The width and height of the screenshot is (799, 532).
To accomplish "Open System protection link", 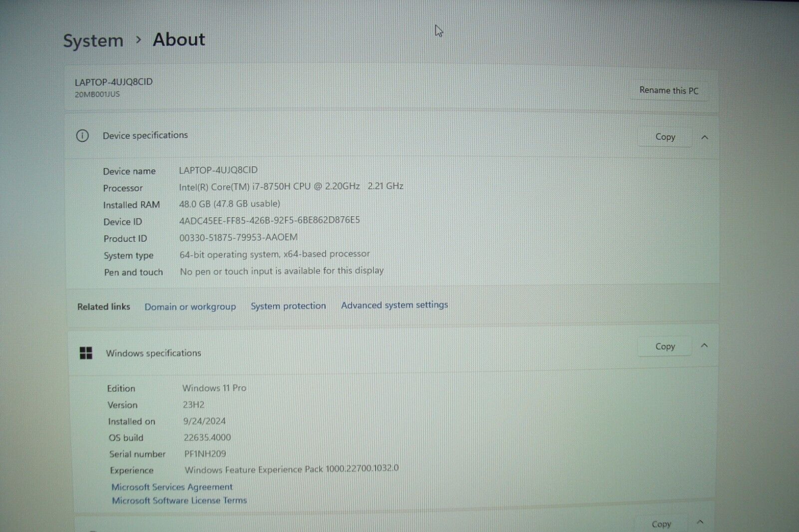I will click(288, 306).
